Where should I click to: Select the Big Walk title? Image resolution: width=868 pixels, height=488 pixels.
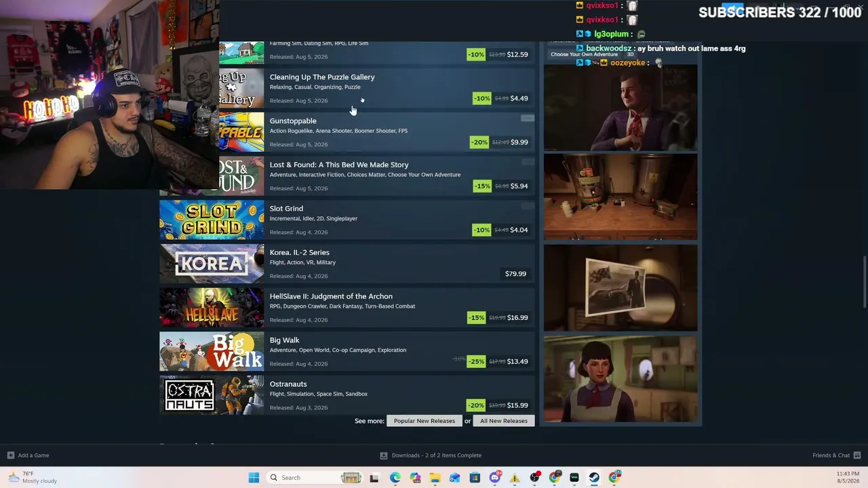284,340
